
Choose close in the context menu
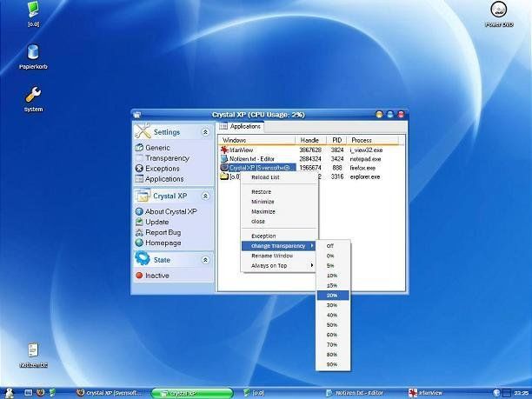point(278,221)
